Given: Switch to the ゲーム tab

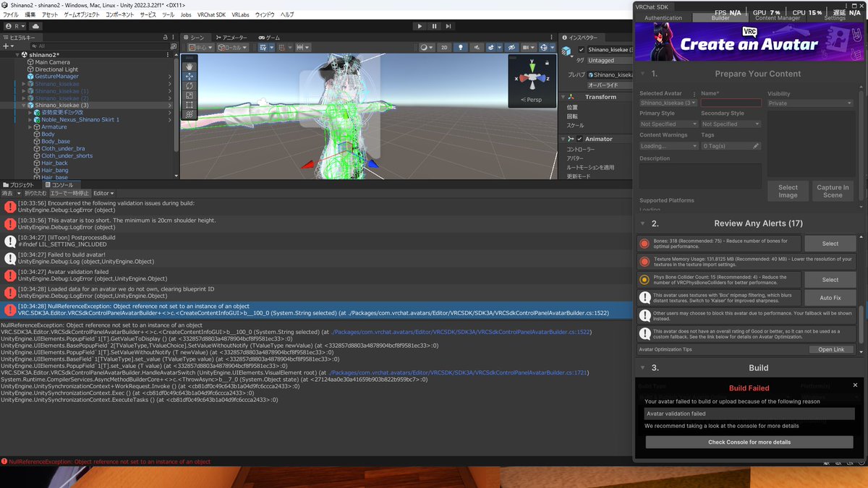Looking at the screenshot, I should coord(269,38).
